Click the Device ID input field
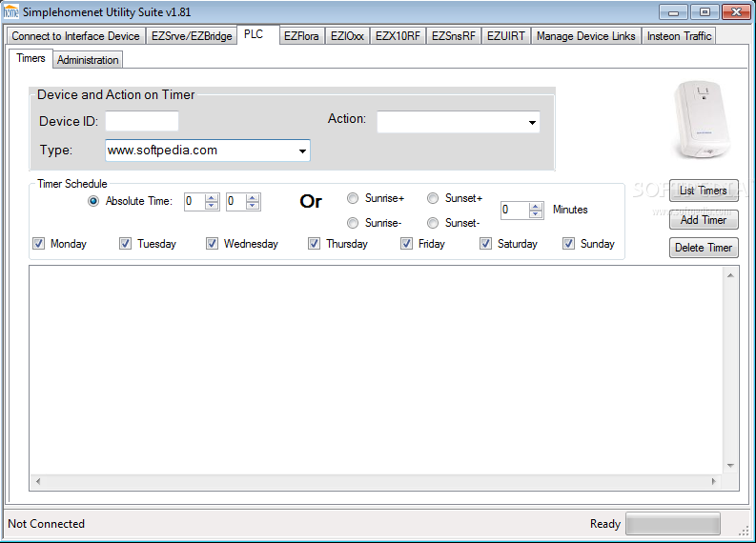Viewport: 756px width, 543px height. (142, 121)
